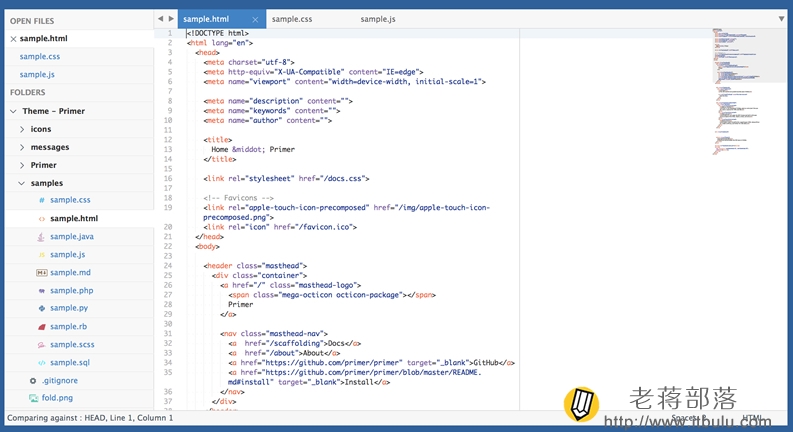Close the sample.html tab
This screenshot has height=432, width=793.
click(x=255, y=20)
